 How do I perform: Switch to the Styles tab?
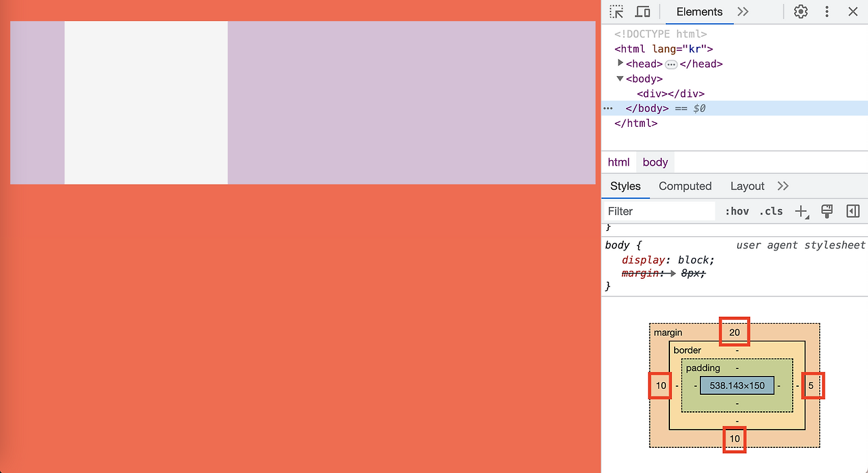coord(625,186)
